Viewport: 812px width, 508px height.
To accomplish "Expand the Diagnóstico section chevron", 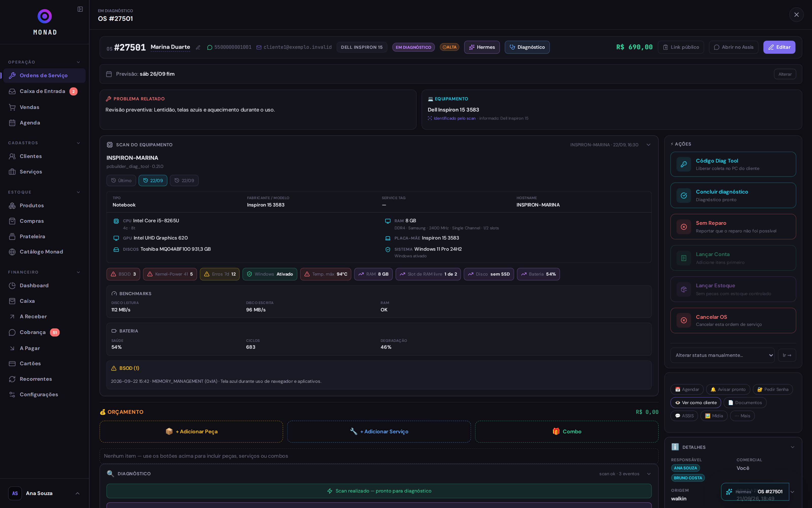I will click(x=649, y=474).
